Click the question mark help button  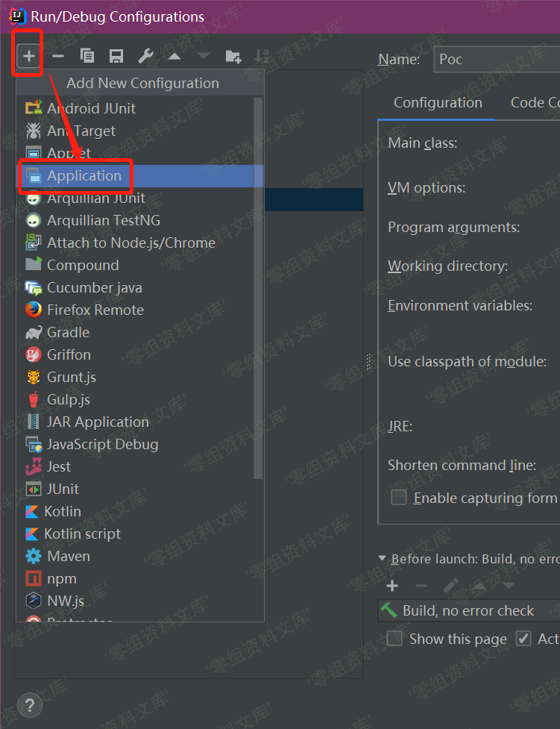[x=29, y=704]
